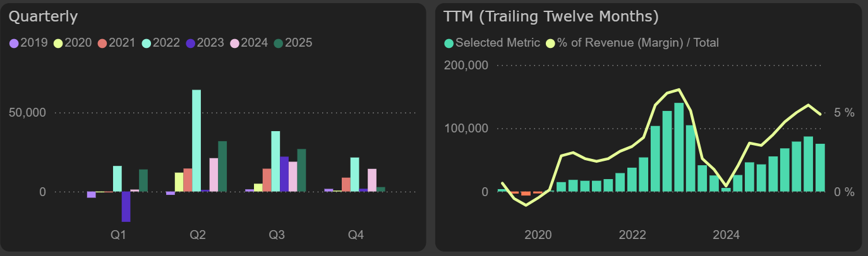
Task: Hide the 2020 legend series
Action: pyautogui.click(x=59, y=43)
